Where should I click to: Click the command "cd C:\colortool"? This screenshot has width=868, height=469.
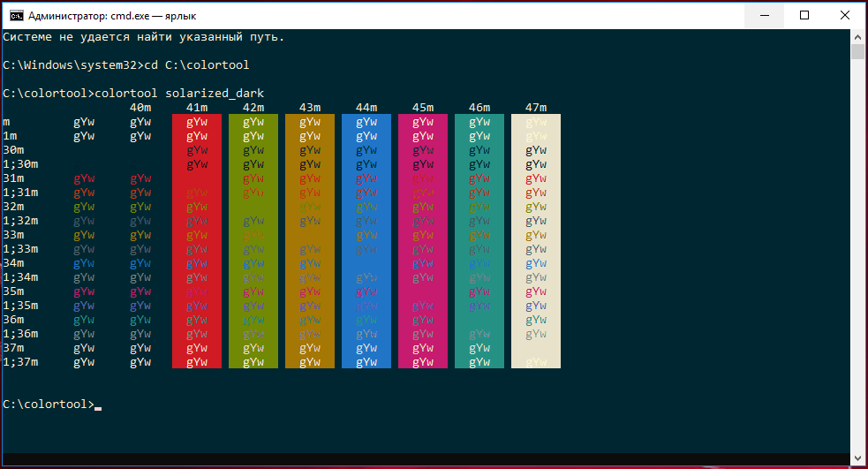click(x=197, y=65)
